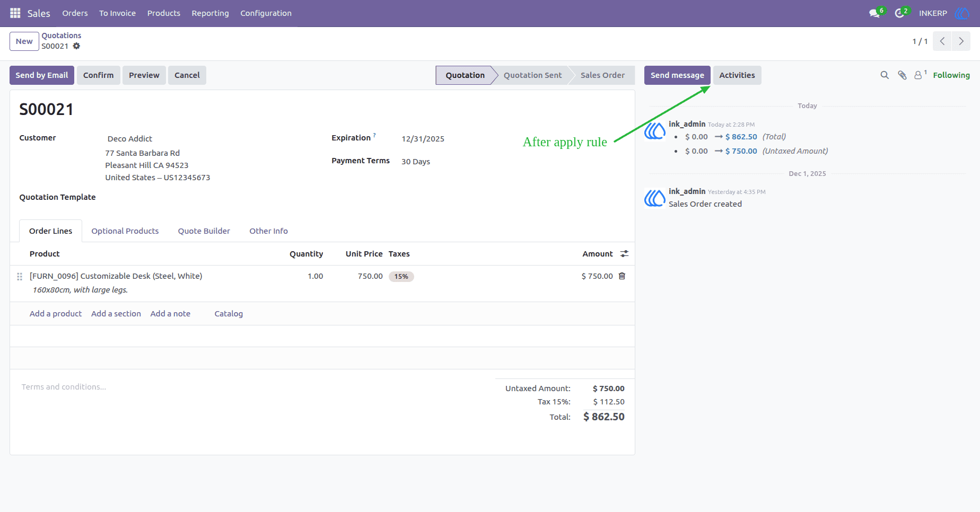Confirm the quotation

[99, 75]
